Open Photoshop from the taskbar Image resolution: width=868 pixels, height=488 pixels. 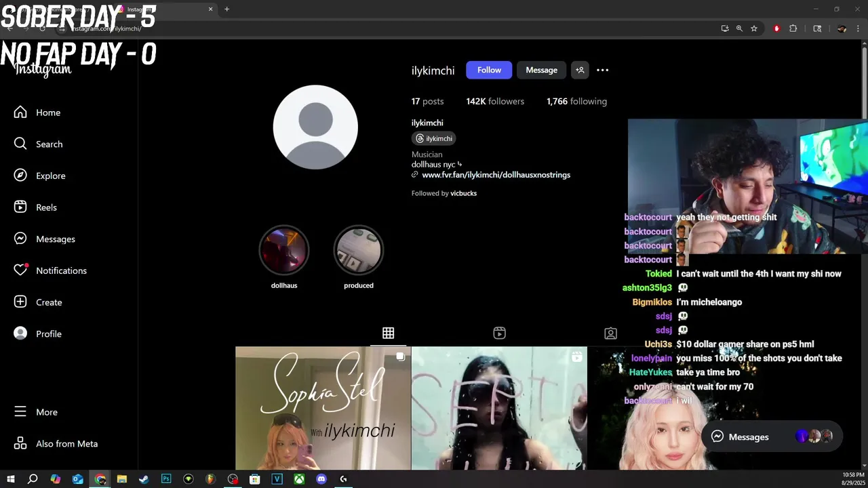pos(166,479)
